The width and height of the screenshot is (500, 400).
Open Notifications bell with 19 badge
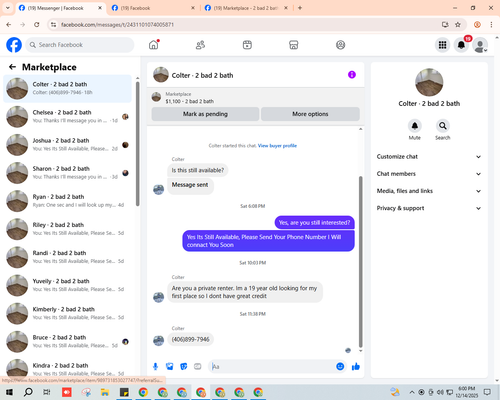point(461,45)
